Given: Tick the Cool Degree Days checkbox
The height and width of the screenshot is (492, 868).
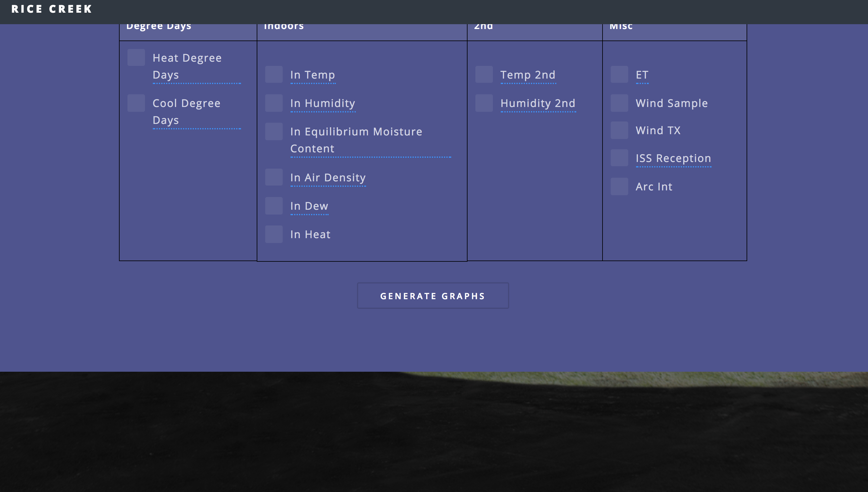Looking at the screenshot, I should click(136, 103).
